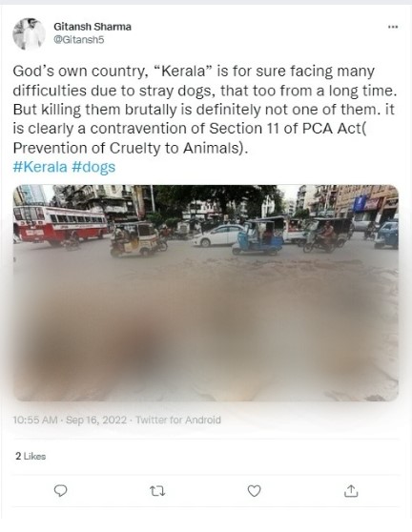The width and height of the screenshot is (412, 532).
Task: Open the #Kerala hashtag
Action: coord(40,167)
